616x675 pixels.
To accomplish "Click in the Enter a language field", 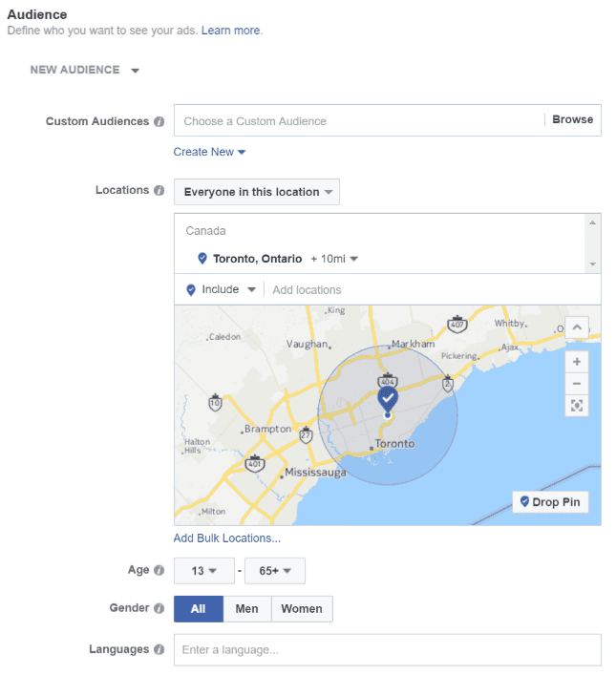I will (388, 649).
